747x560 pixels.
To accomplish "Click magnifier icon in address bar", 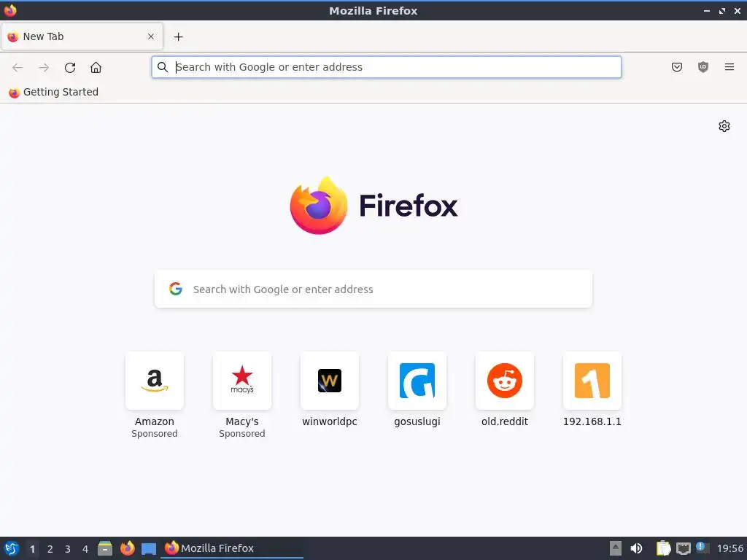I will coord(163,67).
